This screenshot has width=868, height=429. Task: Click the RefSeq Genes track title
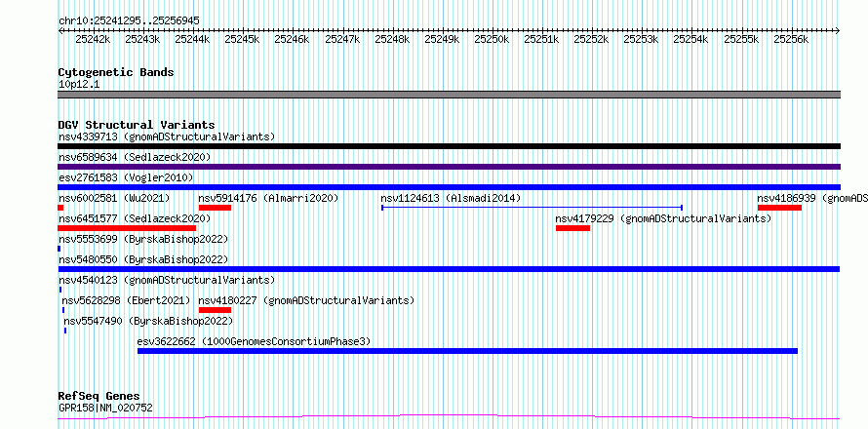99,397
